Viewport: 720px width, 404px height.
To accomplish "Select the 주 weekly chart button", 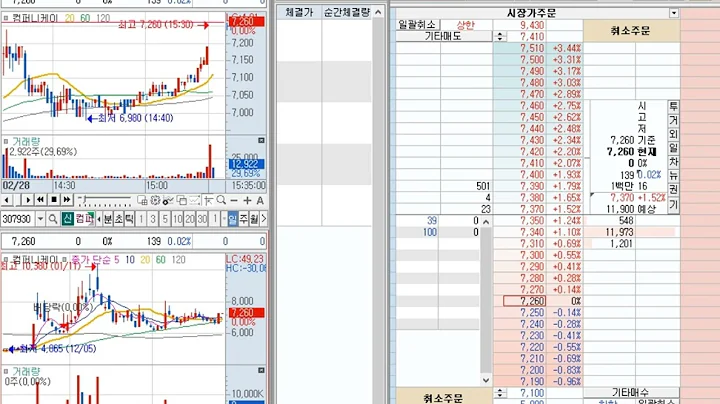I will [243, 219].
